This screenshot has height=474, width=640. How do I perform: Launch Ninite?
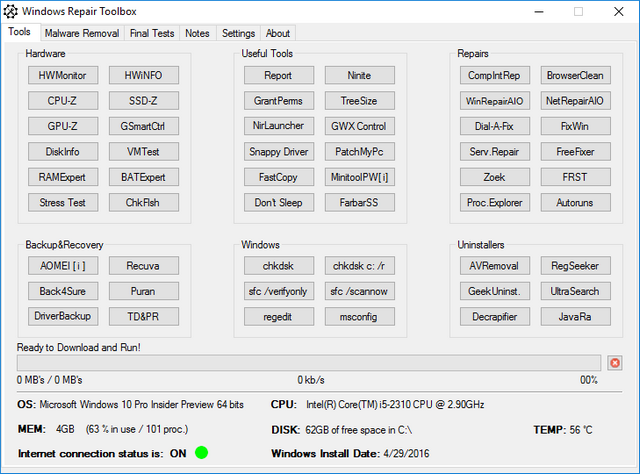(360, 75)
